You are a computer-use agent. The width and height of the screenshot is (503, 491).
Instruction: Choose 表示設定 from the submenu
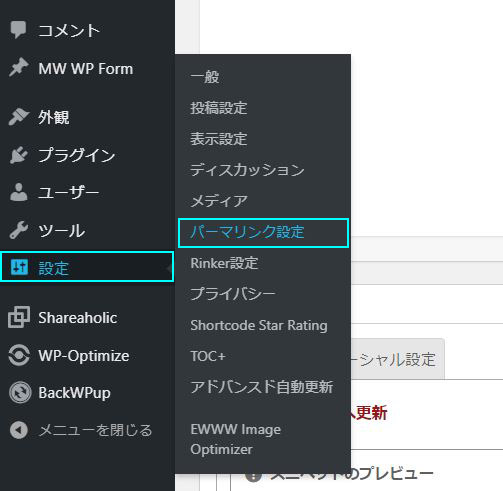click(218, 139)
